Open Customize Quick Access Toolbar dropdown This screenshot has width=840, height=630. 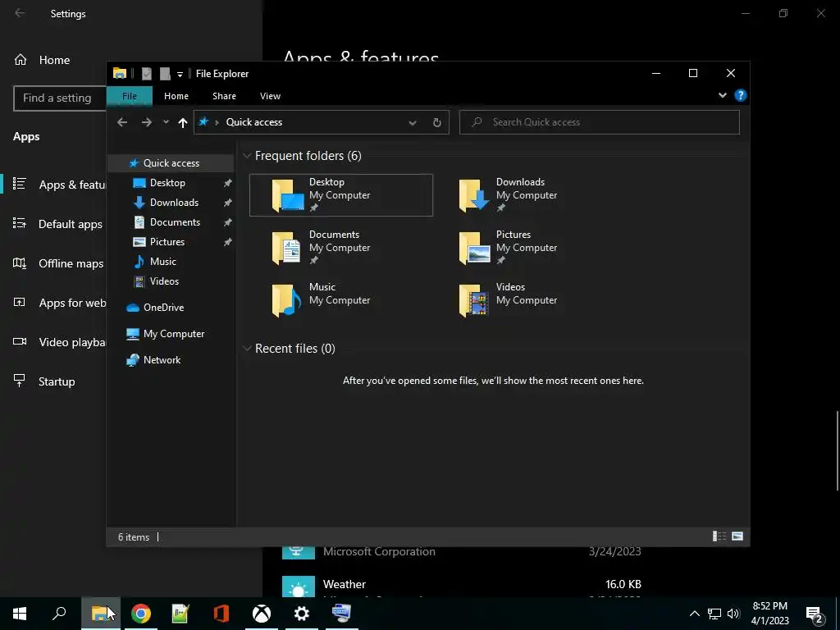click(x=180, y=75)
